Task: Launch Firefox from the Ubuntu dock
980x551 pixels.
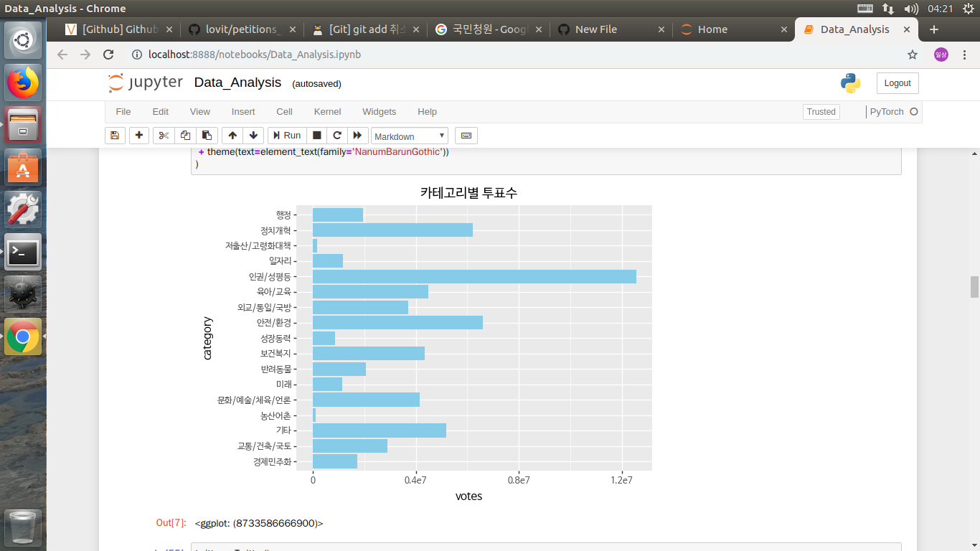Action: 23,83
